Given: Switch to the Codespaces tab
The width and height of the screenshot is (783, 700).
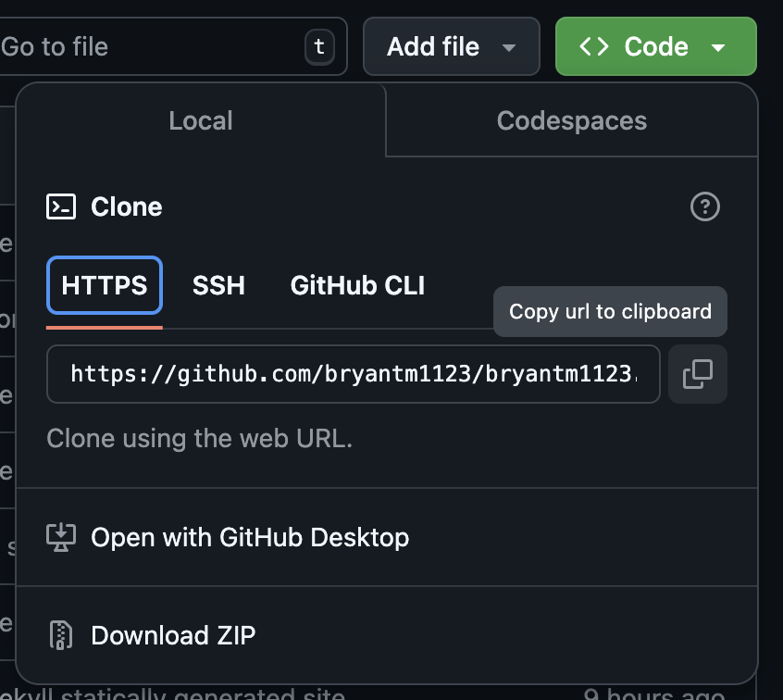Looking at the screenshot, I should 572,120.
